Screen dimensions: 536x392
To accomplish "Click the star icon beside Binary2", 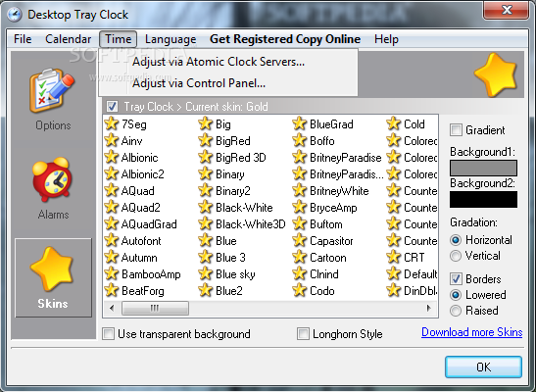I will pos(205,190).
